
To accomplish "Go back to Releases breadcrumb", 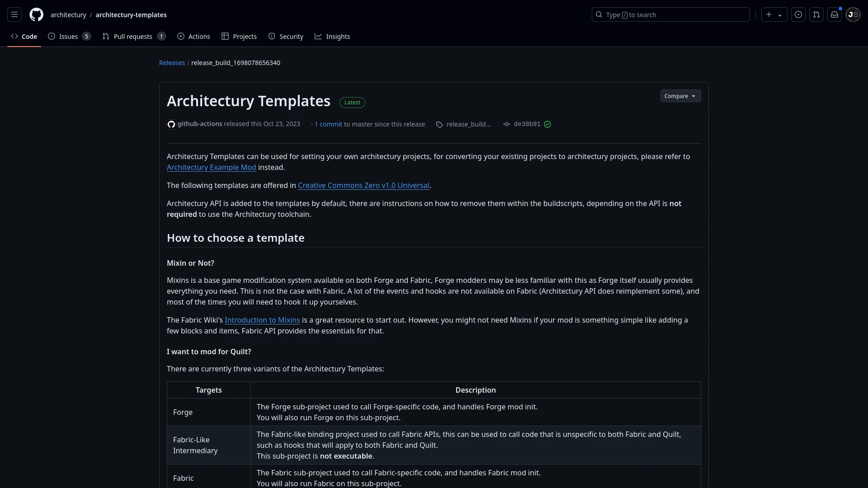I will pyautogui.click(x=172, y=63).
